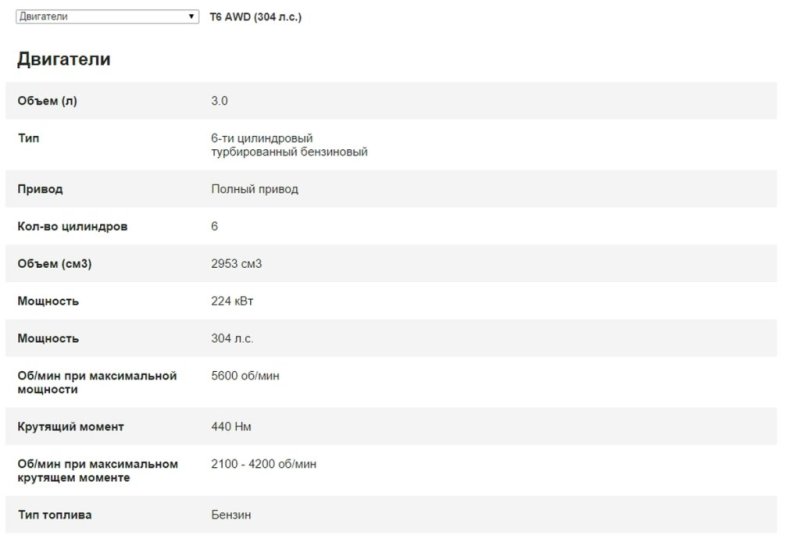Click the Двигатели section heading
The height and width of the screenshot is (553, 800).
point(64,60)
